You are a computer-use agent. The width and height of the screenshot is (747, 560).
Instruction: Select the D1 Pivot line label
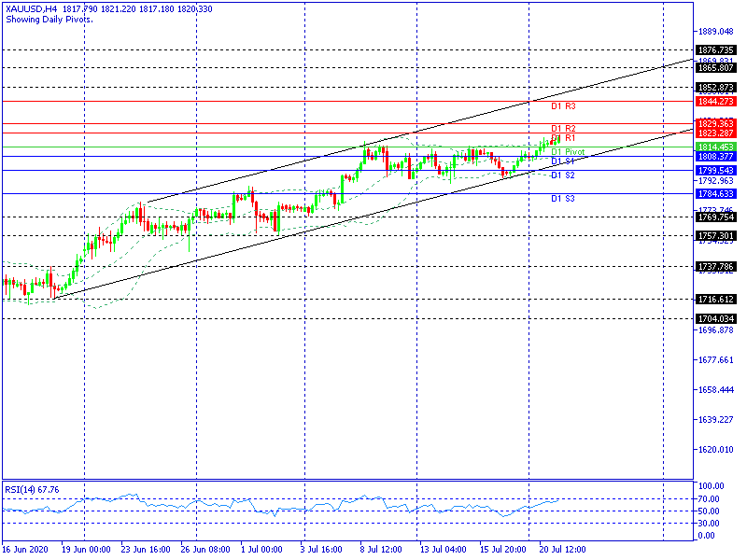click(x=568, y=151)
